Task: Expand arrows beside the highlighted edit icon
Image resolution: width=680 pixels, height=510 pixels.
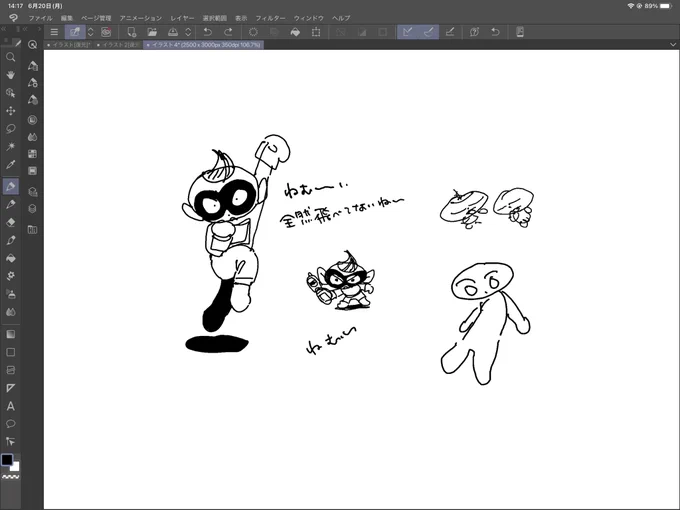Action: (91, 32)
